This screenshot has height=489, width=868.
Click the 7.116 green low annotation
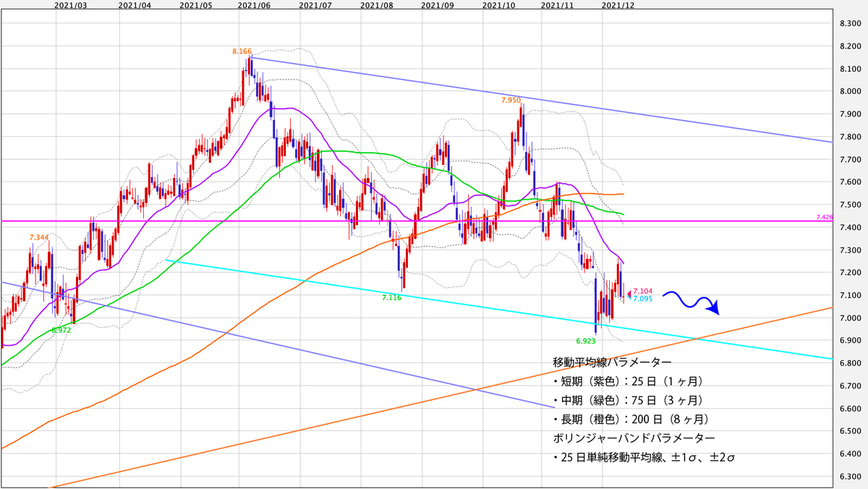[393, 297]
